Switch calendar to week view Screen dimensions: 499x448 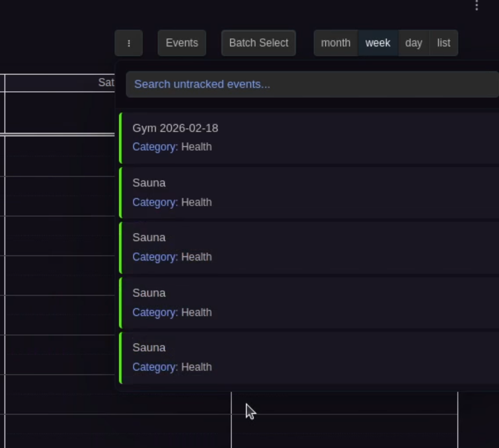(378, 43)
